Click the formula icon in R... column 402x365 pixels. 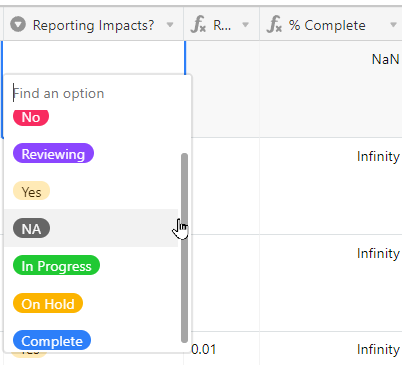[x=199, y=25]
